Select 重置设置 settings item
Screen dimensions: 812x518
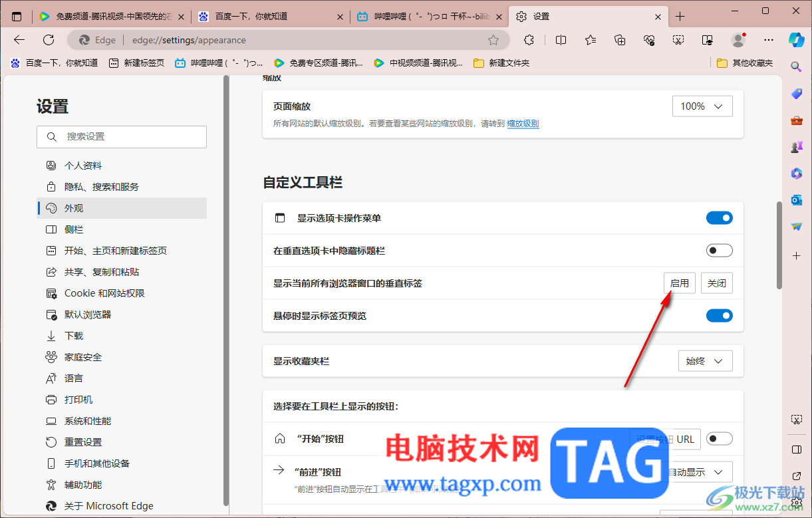coord(122,442)
